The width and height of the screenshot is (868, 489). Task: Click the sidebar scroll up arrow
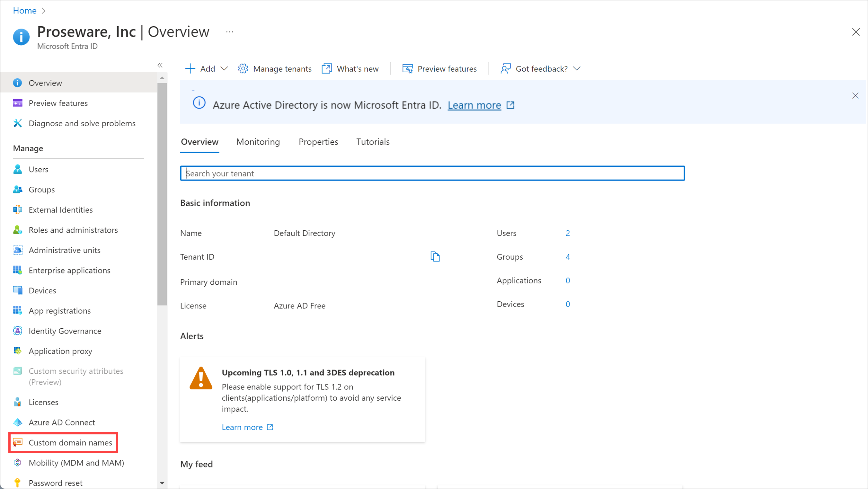tap(162, 78)
